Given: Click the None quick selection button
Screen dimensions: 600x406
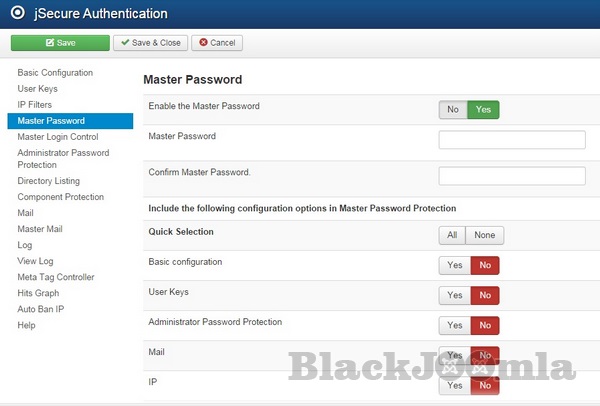Looking at the screenshot, I should click(x=485, y=236).
